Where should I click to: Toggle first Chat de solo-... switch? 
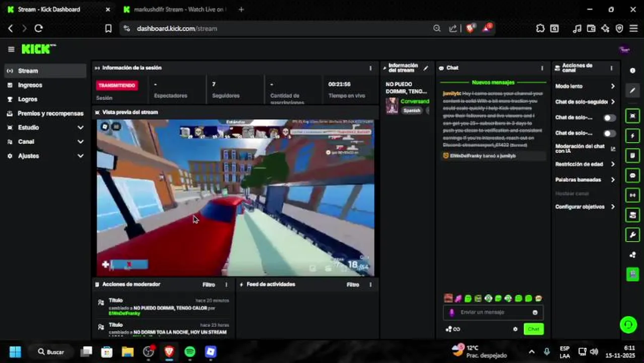[610, 117]
